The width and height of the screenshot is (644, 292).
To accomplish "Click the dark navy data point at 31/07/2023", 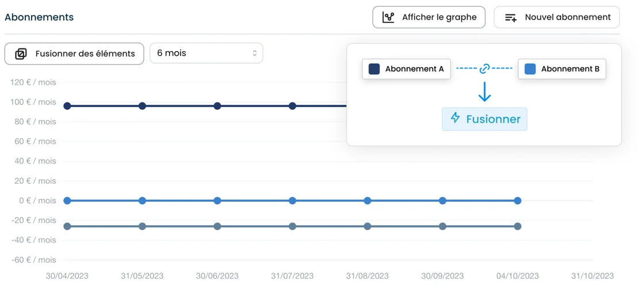I will click(x=292, y=106).
